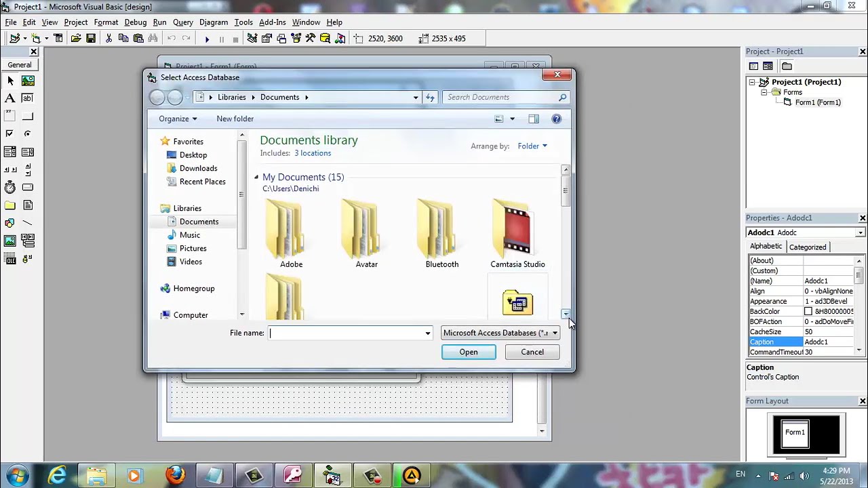Screen dimensions: 868x488
Task: Select the DriveListBox tool in the toolbox
Action: click(28, 188)
